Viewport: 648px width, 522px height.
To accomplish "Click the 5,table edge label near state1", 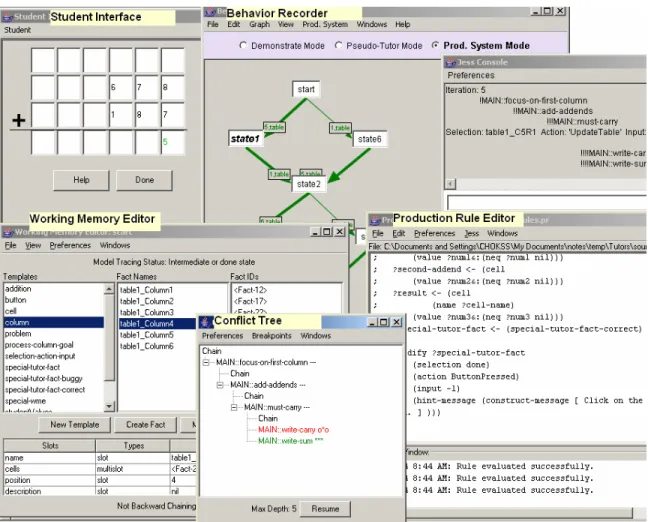I will pyautogui.click(x=274, y=127).
